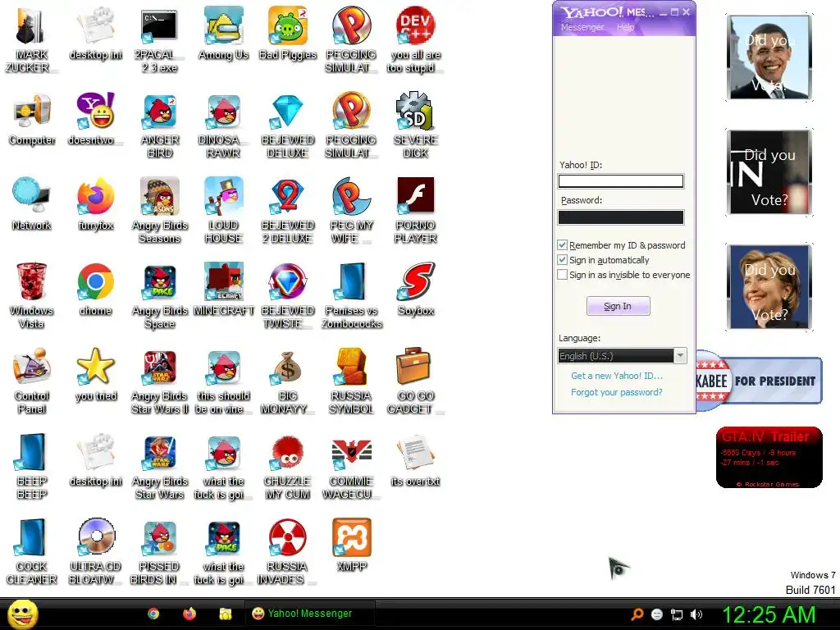
Task: Select the Soybox red S icon
Action: pyautogui.click(x=416, y=290)
